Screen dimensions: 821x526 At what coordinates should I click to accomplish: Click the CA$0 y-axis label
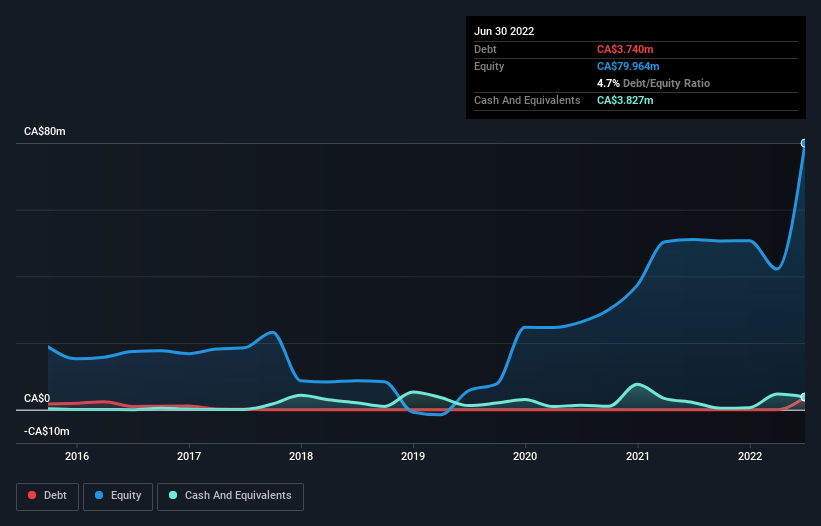(37, 398)
